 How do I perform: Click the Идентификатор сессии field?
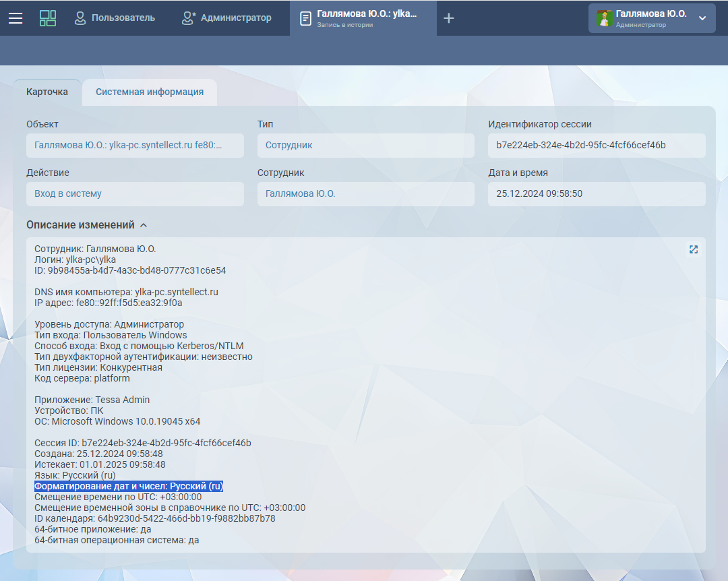[596, 145]
